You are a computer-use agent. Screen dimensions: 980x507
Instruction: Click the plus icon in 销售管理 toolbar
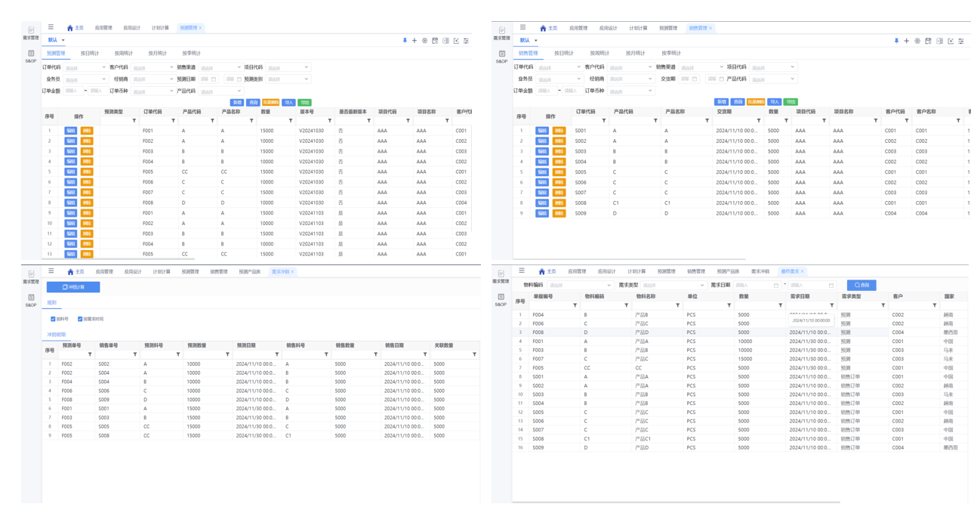907,41
